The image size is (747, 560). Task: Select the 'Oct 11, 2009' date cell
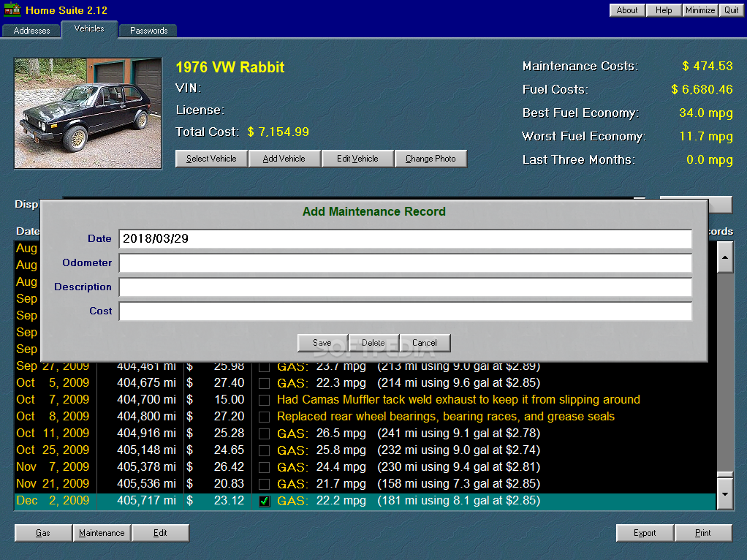pyautogui.click(x=53, y=434)
